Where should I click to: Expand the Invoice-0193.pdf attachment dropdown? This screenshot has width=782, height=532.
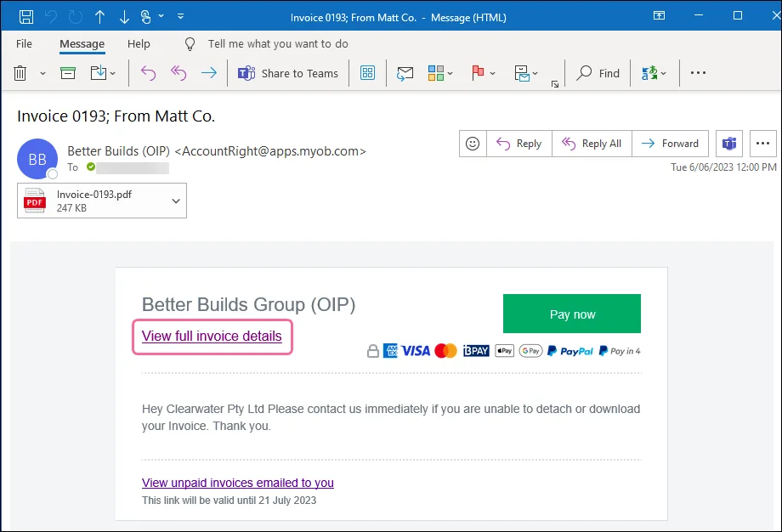(174, 201)
